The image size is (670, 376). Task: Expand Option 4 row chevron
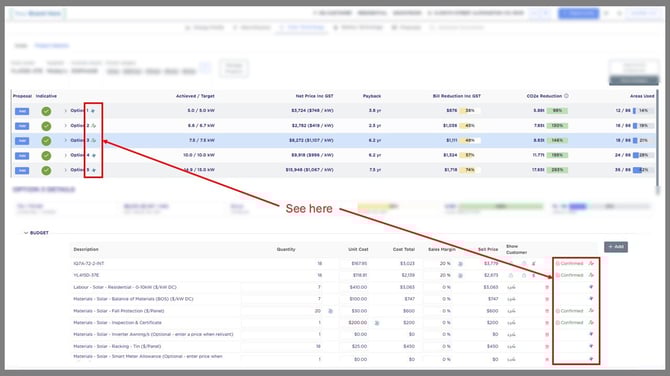(x=65, y=155)
